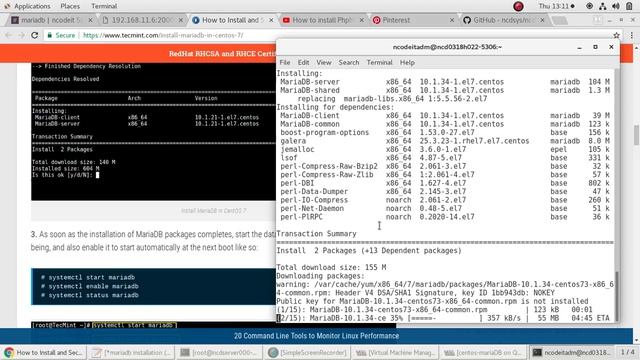This screenshot has width=640, height=360.
Task: Click the accessibility icon in the system tray
Action: point(589,6)
